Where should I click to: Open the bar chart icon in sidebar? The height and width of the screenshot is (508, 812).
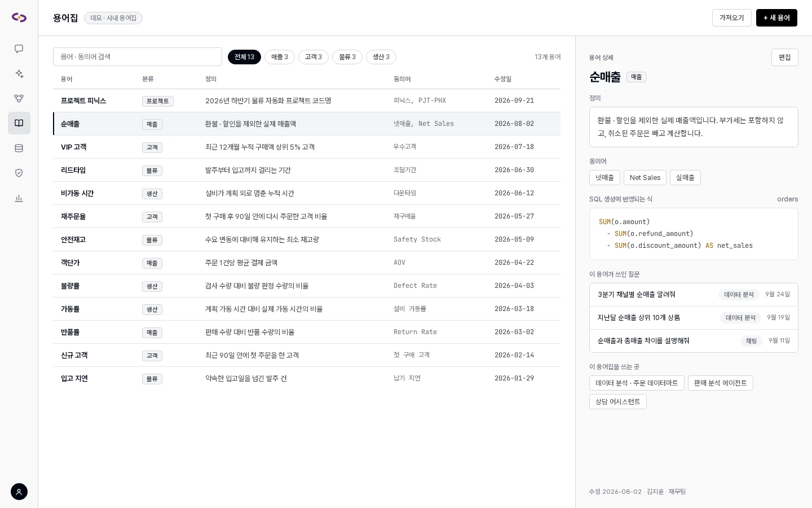point(19,198)
